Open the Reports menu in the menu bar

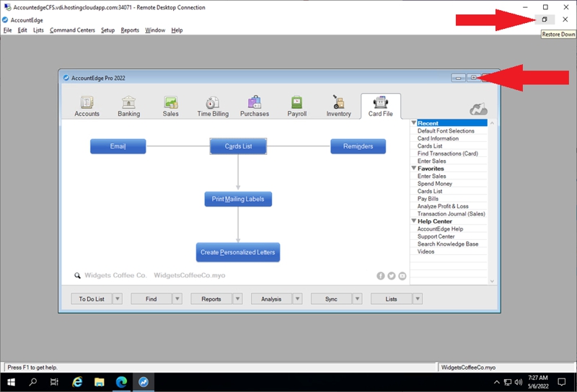[x=130, y=30]
